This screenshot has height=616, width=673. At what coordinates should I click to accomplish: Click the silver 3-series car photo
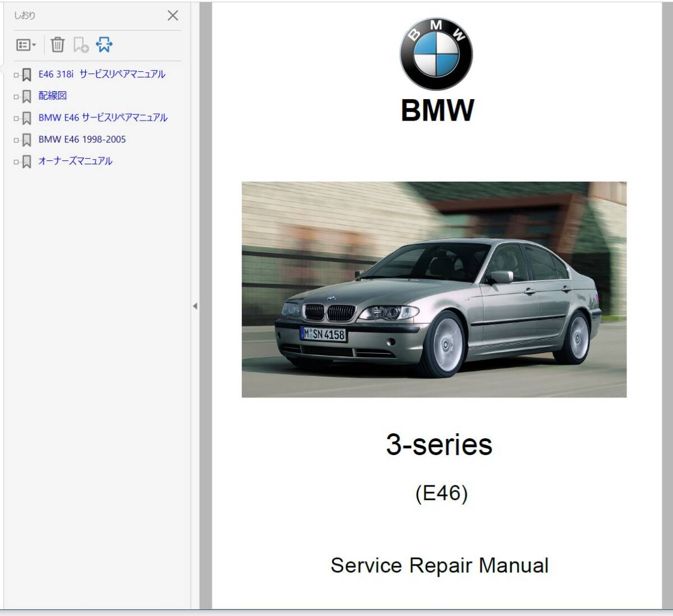coord(434,289)
